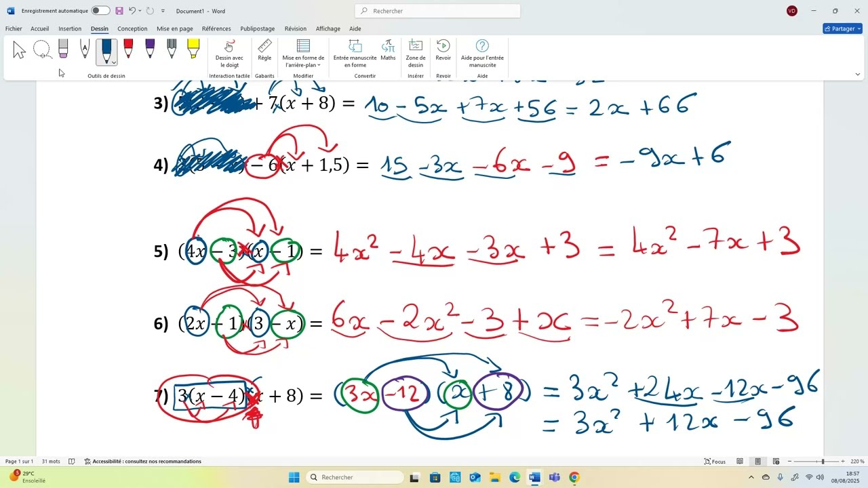Adjust the zoom slider handle
Viewport: 868px width, 488px height.
point(823,462)
